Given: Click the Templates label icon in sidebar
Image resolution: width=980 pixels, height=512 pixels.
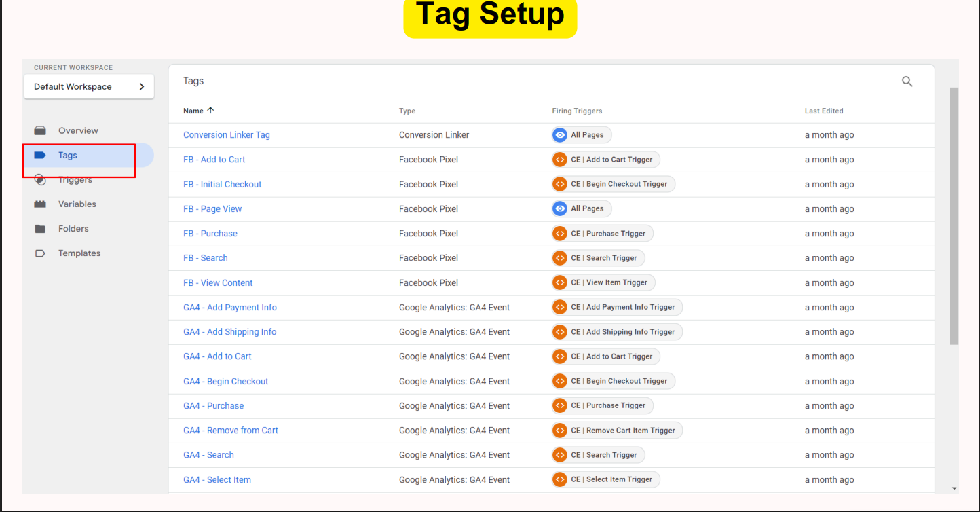Looking at the screenshot, I should click(x=40, y=253).
